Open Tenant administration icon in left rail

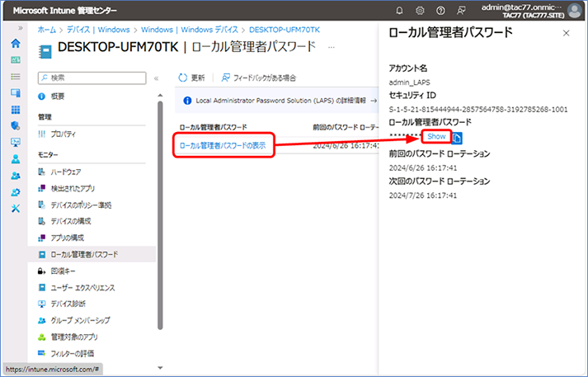click(x=16, y=192)
